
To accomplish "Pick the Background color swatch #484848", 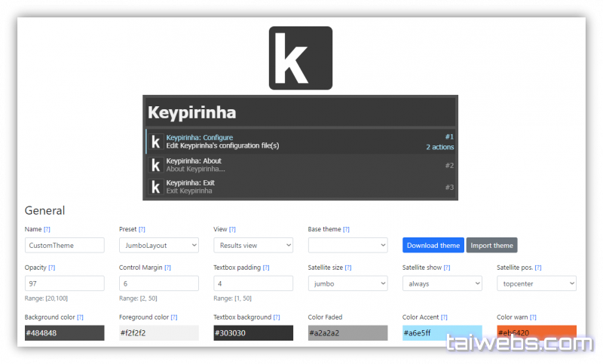I will coord(64,333).
